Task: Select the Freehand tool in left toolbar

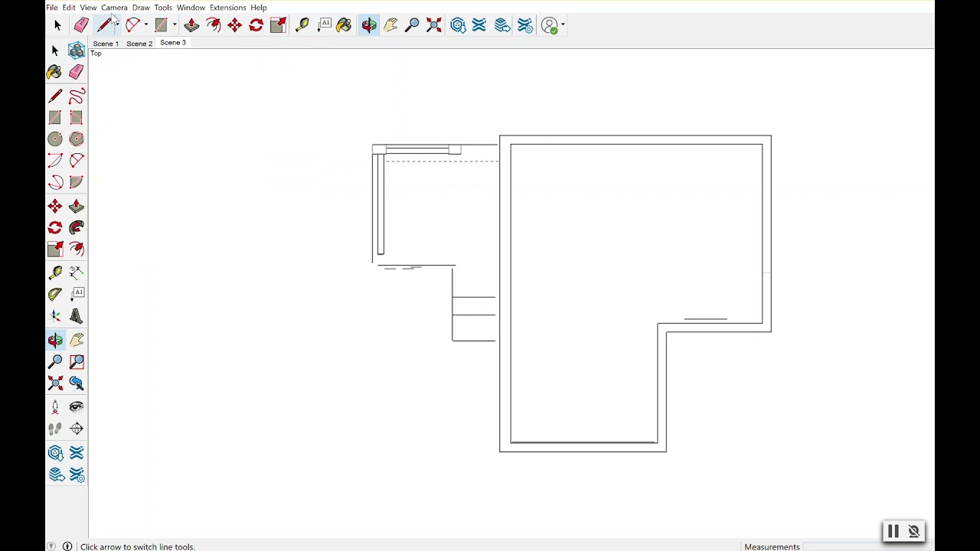Action: pyautogui.click(x=76, y=96)
